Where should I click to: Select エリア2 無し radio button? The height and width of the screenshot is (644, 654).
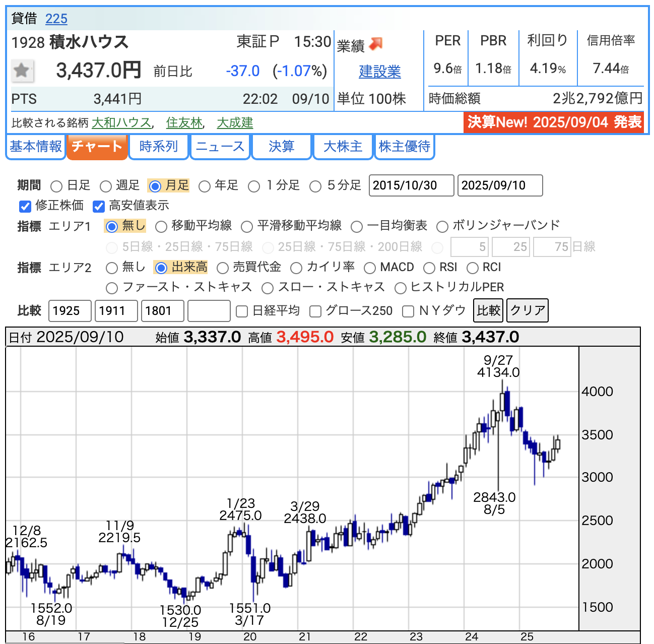point(112,268)
